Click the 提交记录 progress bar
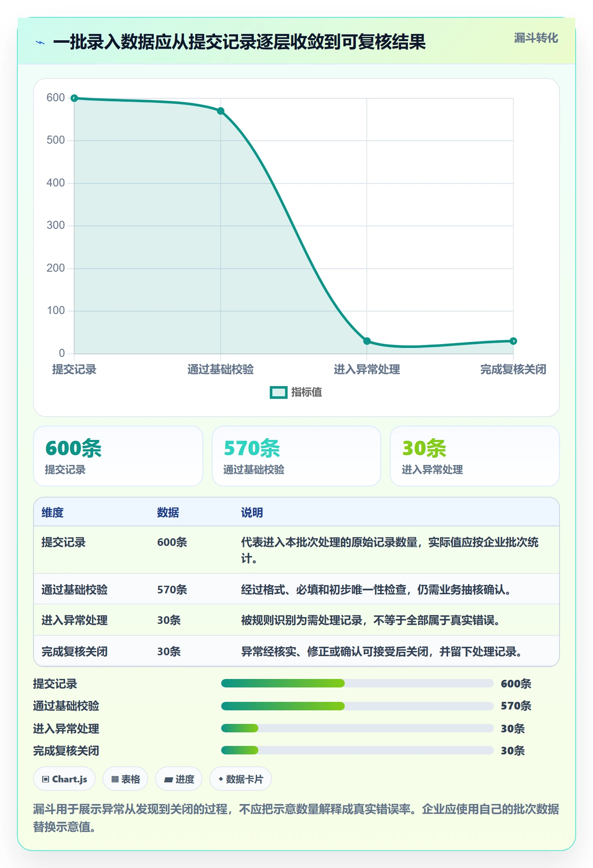This screenshot has height=868, width=593. 357,683
